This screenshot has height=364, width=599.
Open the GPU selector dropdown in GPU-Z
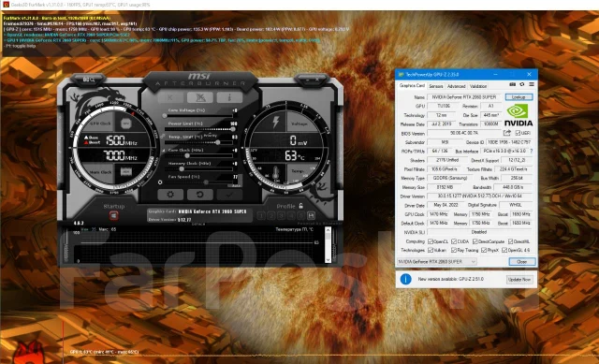(x=437, y=262)
